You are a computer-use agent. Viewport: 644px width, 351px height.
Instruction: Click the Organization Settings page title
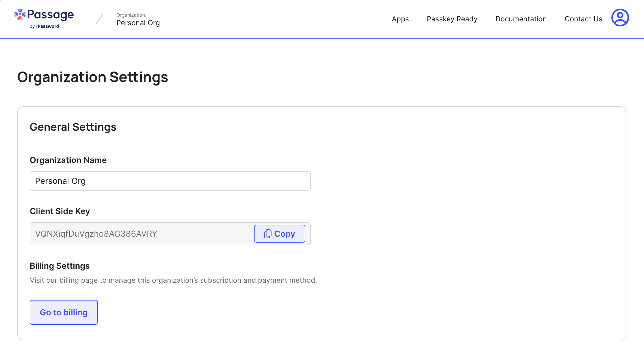[93, 77]
